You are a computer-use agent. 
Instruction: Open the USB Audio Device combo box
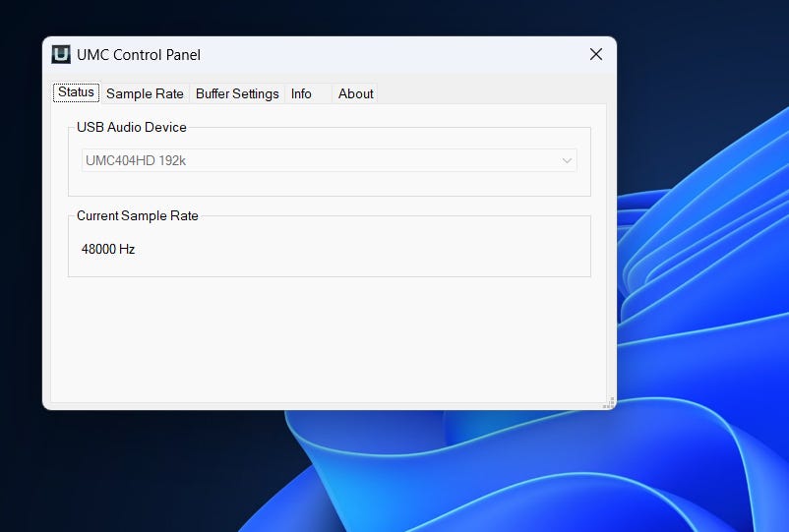[x=330, y=160]
